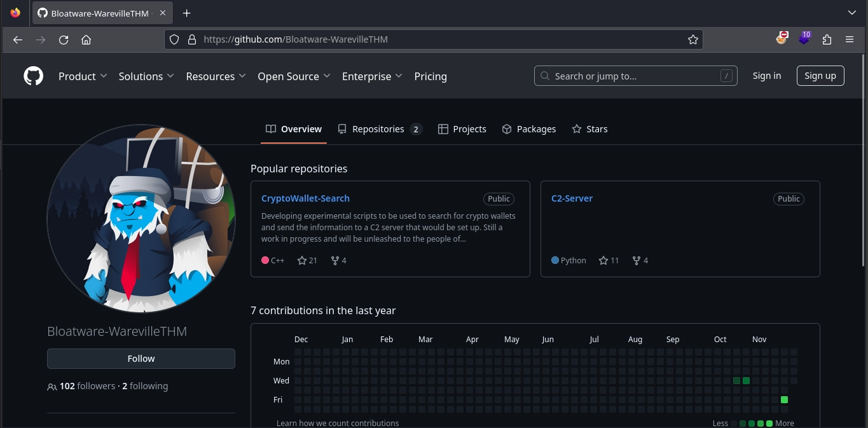868x428 pixels.
Task: Click the star count on CryptoWallet-Search
Action: [307, 260]
